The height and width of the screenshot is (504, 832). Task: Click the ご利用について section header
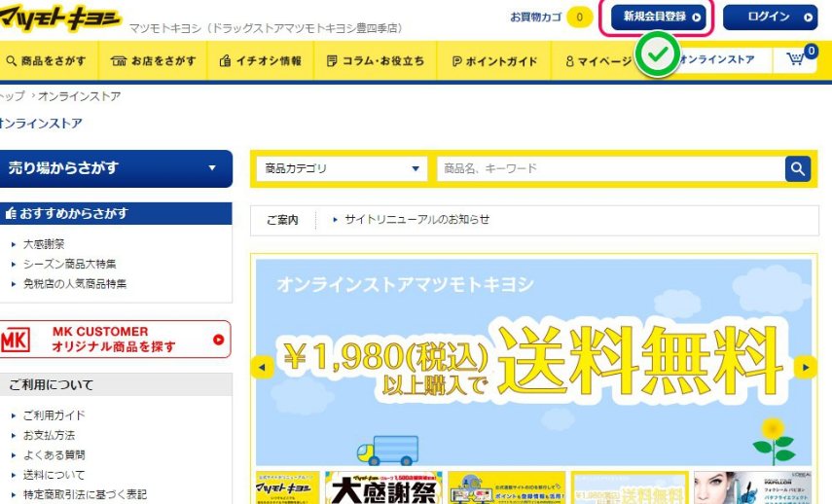pos(116,384)
